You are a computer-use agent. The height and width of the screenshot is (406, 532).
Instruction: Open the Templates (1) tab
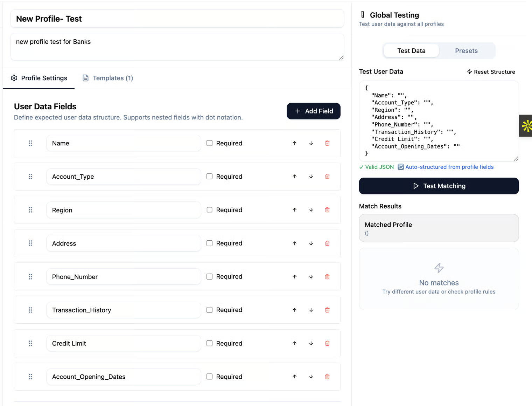pos(108,78)
